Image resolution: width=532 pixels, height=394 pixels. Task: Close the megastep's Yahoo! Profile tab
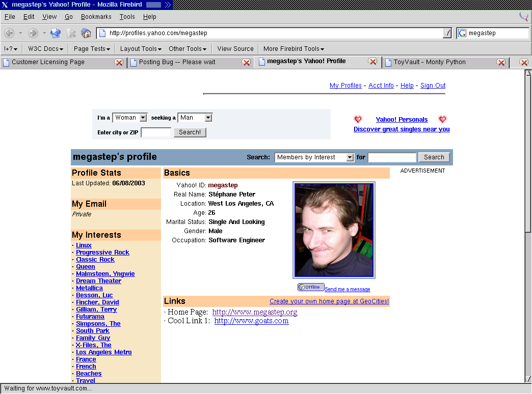373,62
